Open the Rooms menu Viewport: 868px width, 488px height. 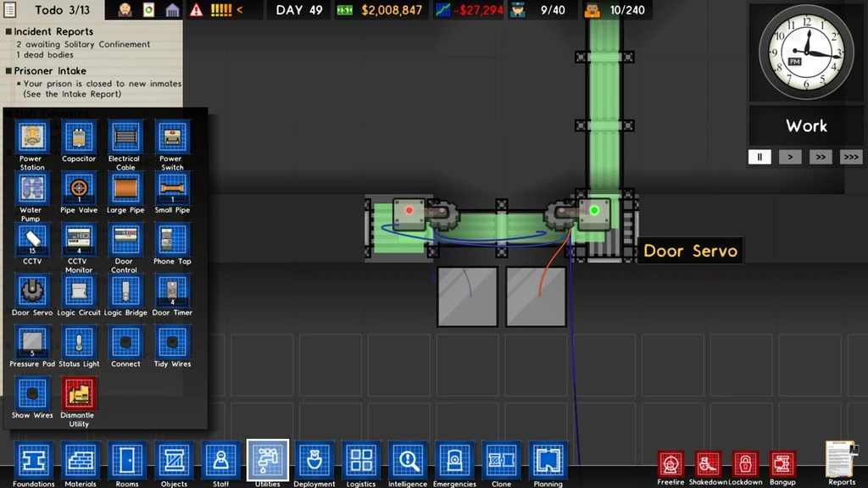coord(127,460)
